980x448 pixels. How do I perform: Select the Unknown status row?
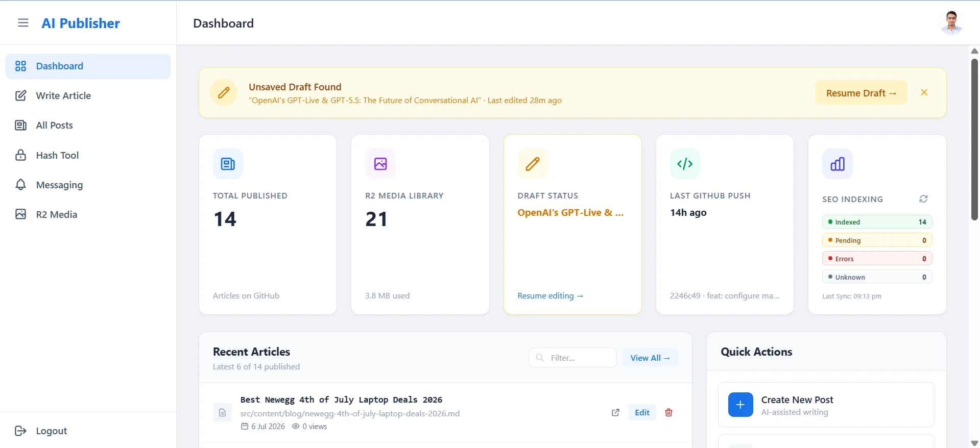click(877, 277)
